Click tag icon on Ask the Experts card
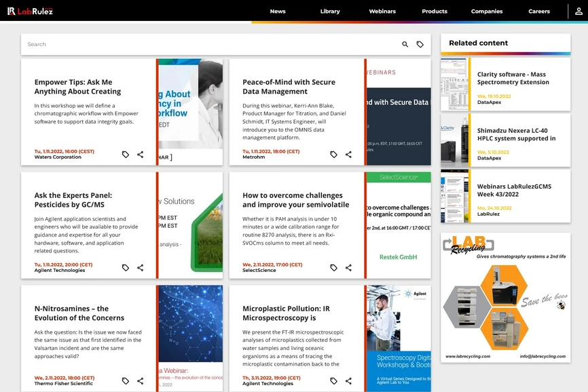 (x=126, y=267)
